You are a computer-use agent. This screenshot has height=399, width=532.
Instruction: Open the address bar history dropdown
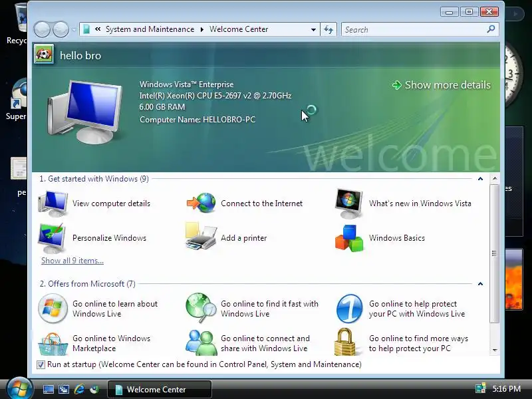[x=313, y=29]
